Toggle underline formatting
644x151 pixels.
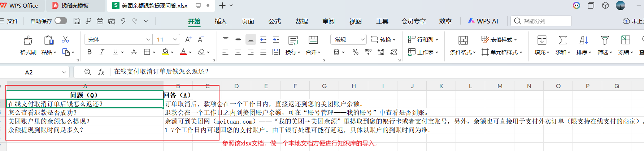(x=115, y=52)
